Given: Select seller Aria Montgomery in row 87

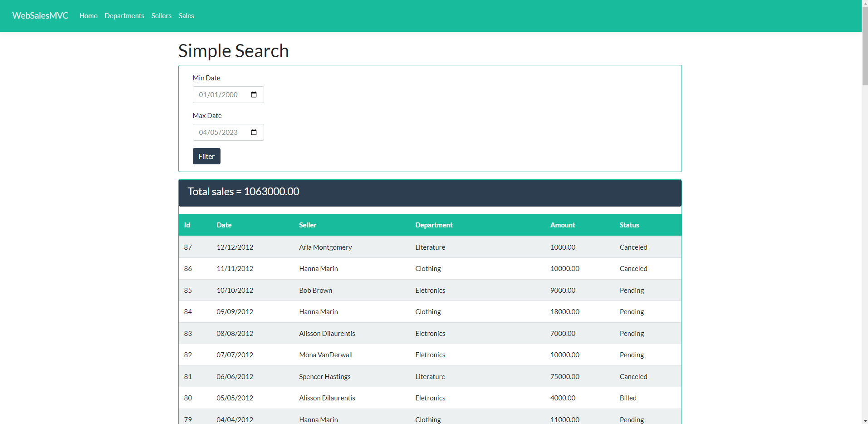Looking at the screenshot, I should [325, 247].
